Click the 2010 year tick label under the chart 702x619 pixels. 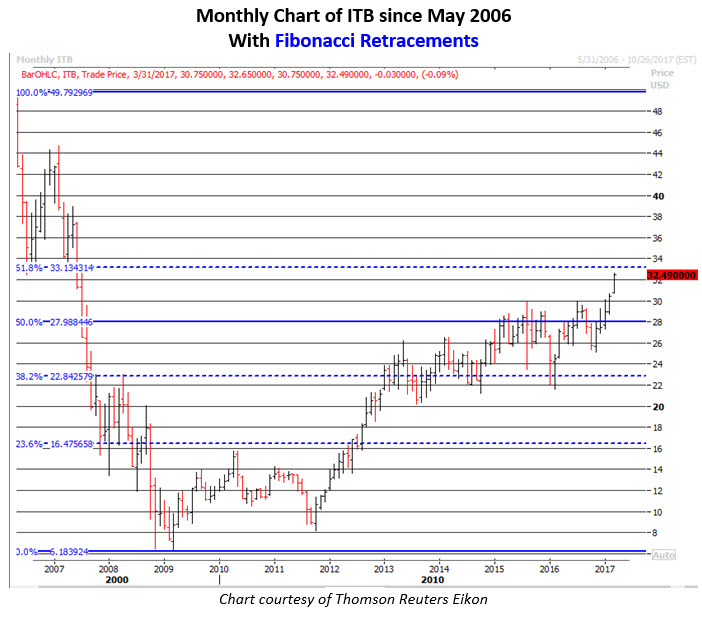click(x=219, y=569)
